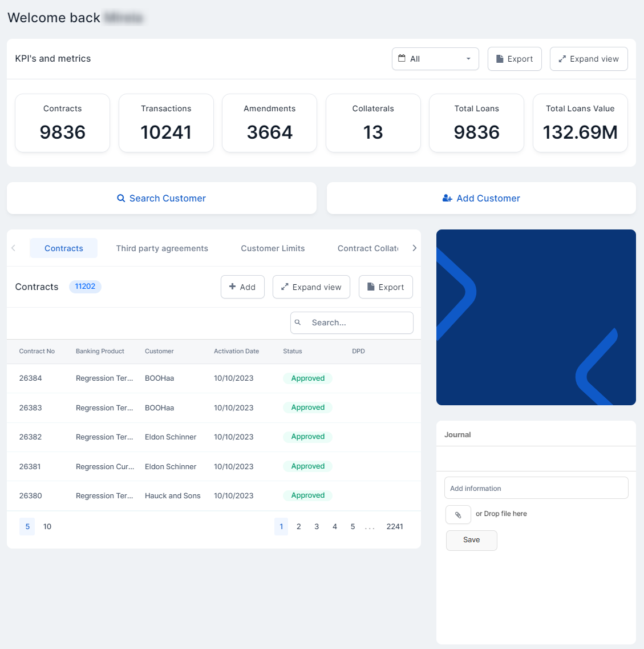644x649 pixels.
Task: Focus the Add information journal field
Action: tap(536, 488)
